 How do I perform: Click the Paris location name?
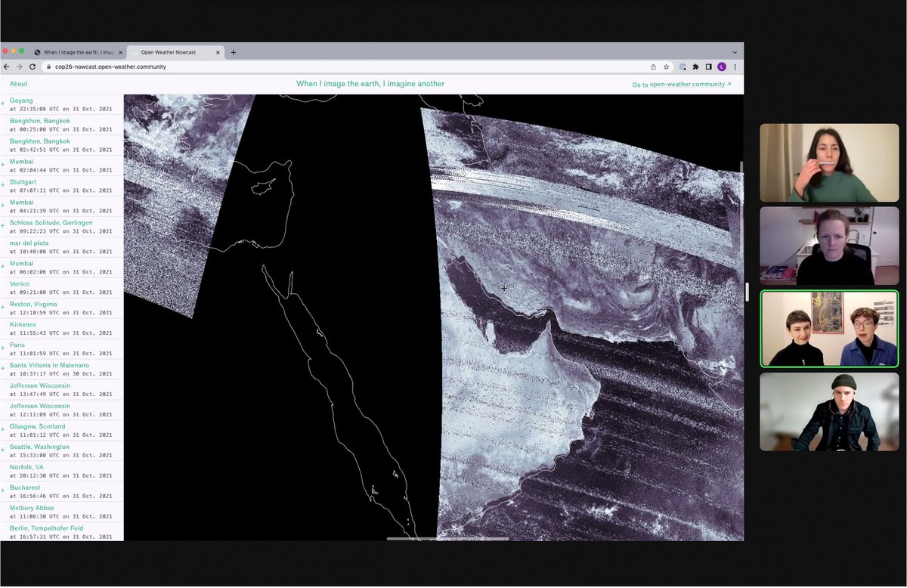point(17,345)
